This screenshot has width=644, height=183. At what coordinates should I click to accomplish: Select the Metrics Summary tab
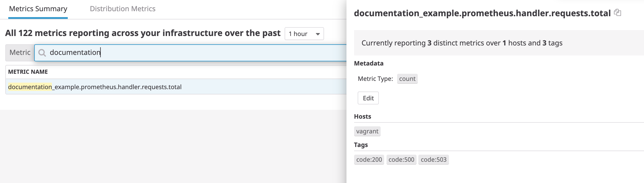pyautogui.click(x=38, y=9)
